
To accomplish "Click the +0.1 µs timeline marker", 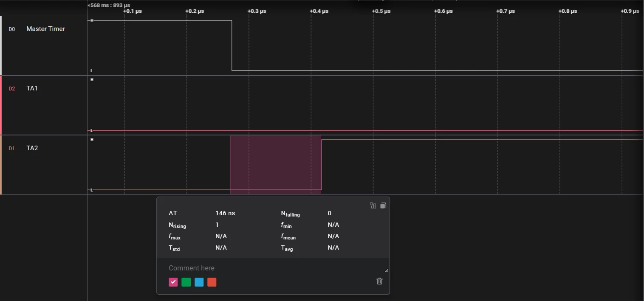I will pyautogui.click(x=132, y=11).
